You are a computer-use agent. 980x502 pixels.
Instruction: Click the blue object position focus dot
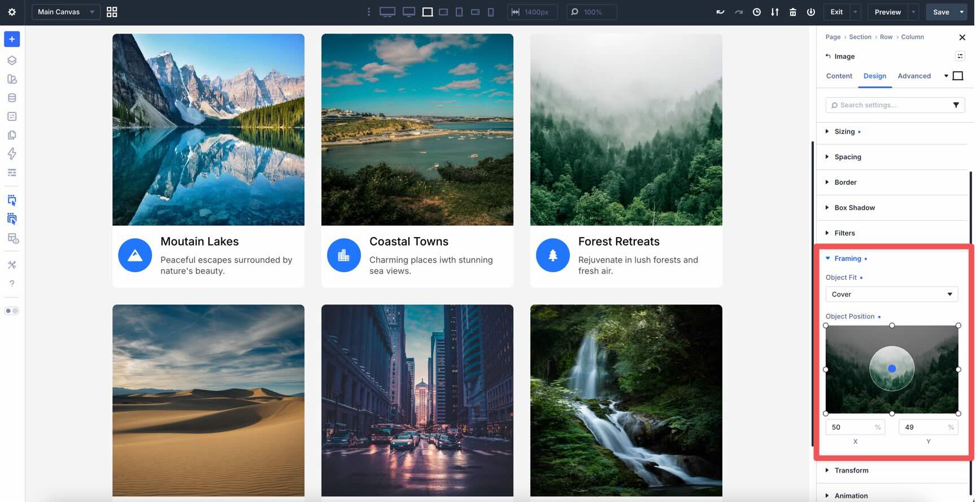tap(892, 369)
